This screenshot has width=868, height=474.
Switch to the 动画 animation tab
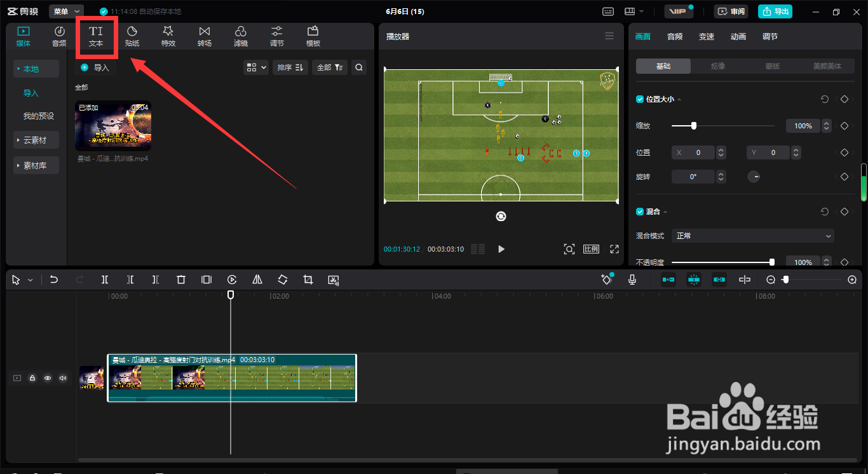[x=738, y=37]
